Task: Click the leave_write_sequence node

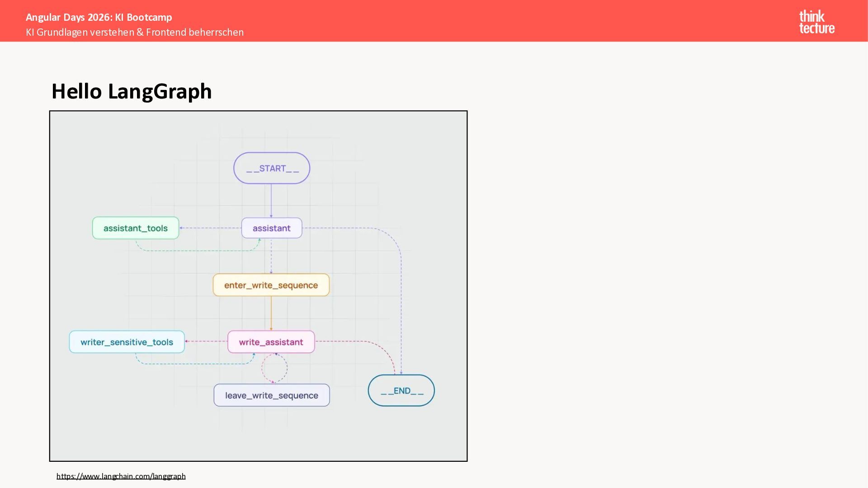Action: point(272,395)
